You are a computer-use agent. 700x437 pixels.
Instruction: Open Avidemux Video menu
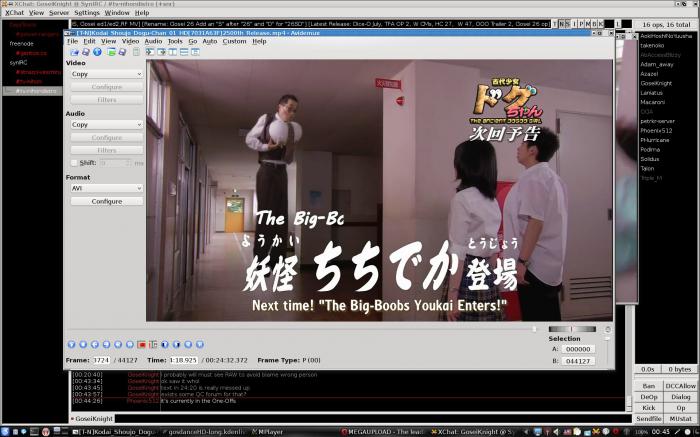coord(130,41)
